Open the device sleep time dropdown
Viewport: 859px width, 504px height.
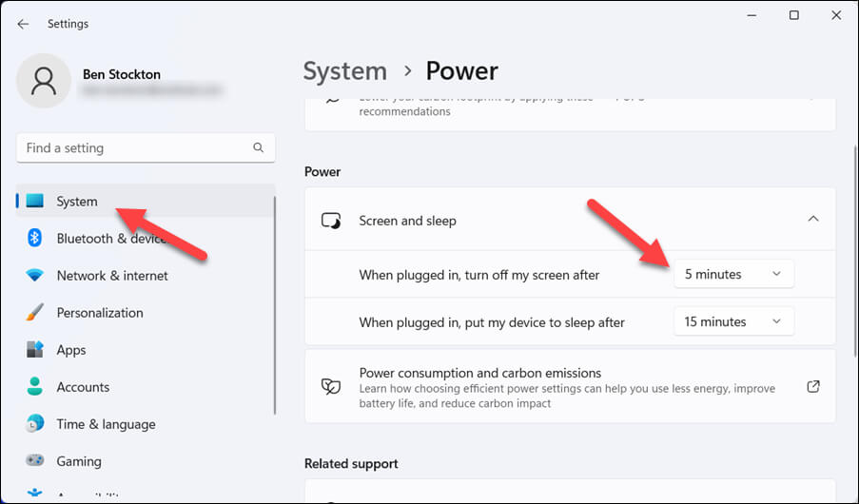point(733,321)
